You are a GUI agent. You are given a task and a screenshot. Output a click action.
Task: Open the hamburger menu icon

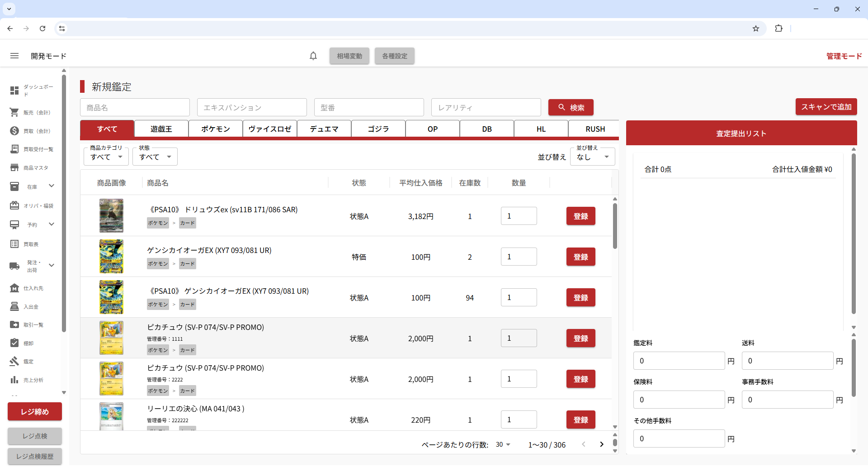14,56
